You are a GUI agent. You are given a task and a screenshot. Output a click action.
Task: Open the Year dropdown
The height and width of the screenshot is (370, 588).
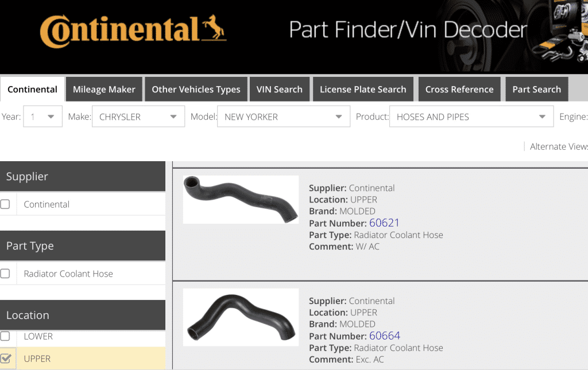click(44, 116)
